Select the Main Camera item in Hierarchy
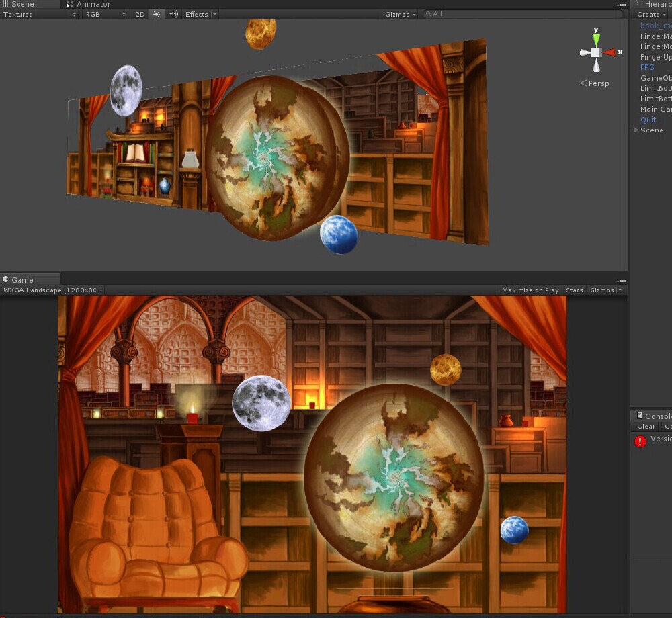The width and height of the screenshot is (672, 618). tap(656, 109)
